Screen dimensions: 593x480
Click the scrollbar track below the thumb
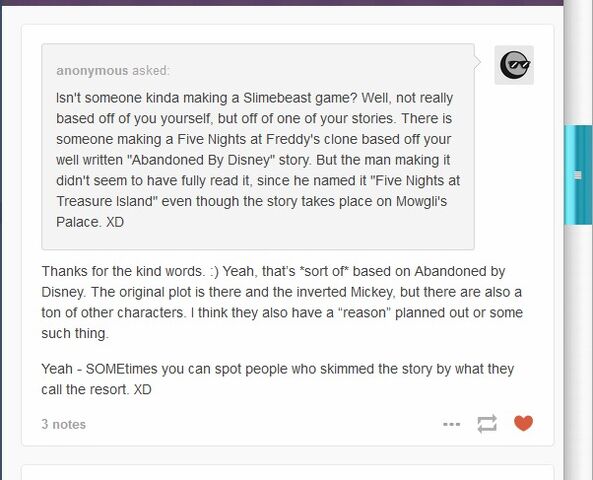[578, 352]
